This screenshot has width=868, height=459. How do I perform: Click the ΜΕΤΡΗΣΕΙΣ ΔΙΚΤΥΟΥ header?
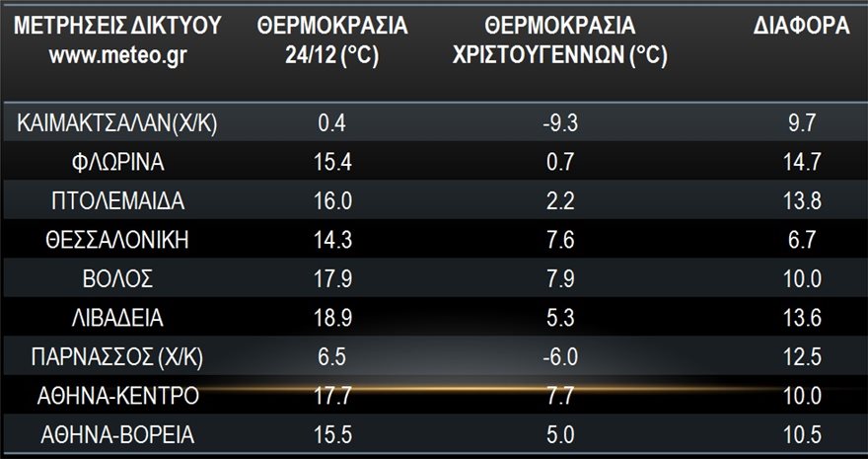[119, 25]
